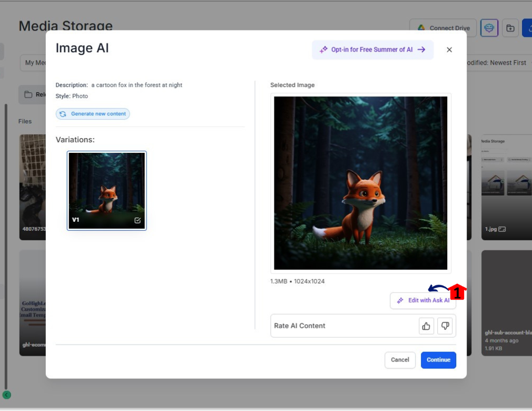
Task: Click the new folder icon button
Action: point(510,28)
